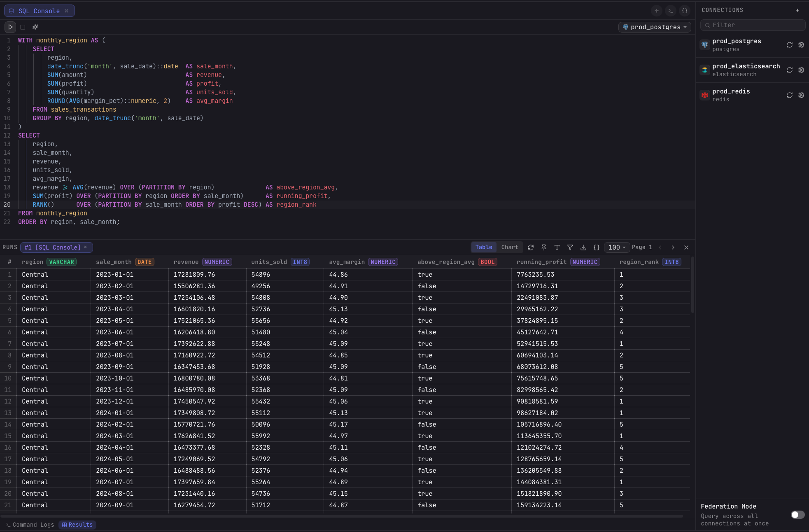Open the results filter funnel icon
Screen dimensions: 809x532
[570, 247]
